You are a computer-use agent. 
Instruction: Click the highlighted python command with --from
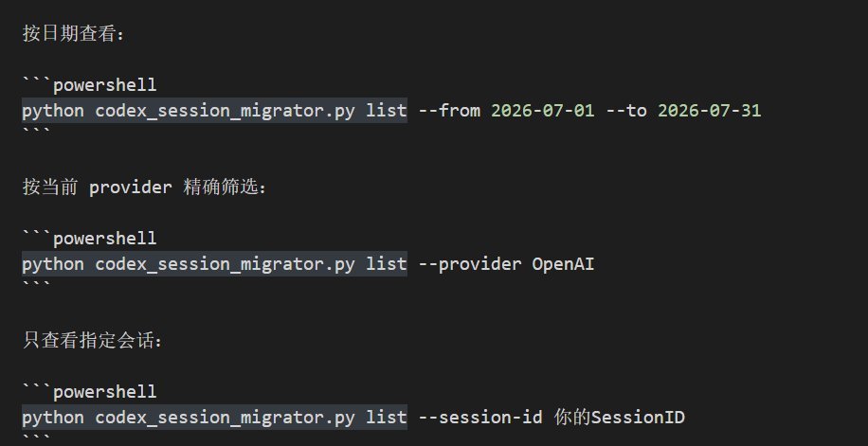click(214, 111)
